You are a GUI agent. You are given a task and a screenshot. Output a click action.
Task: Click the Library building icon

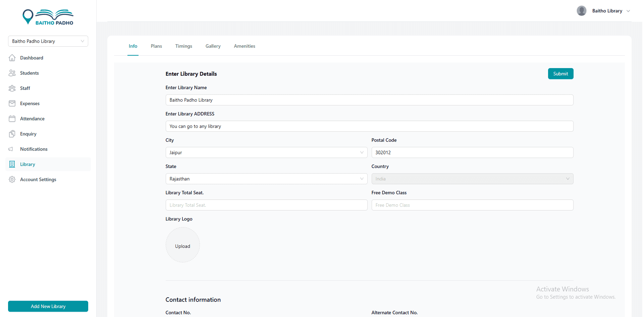click(12, 164)
